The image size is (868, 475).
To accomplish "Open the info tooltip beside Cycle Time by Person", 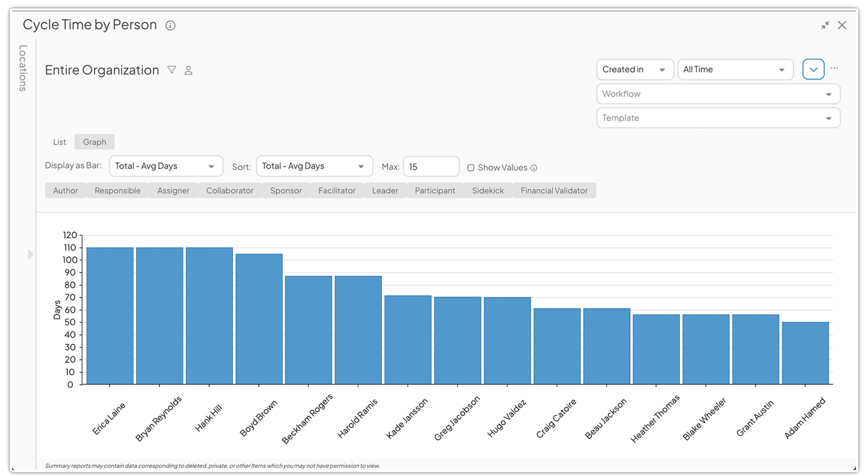I will pos(170,25).
